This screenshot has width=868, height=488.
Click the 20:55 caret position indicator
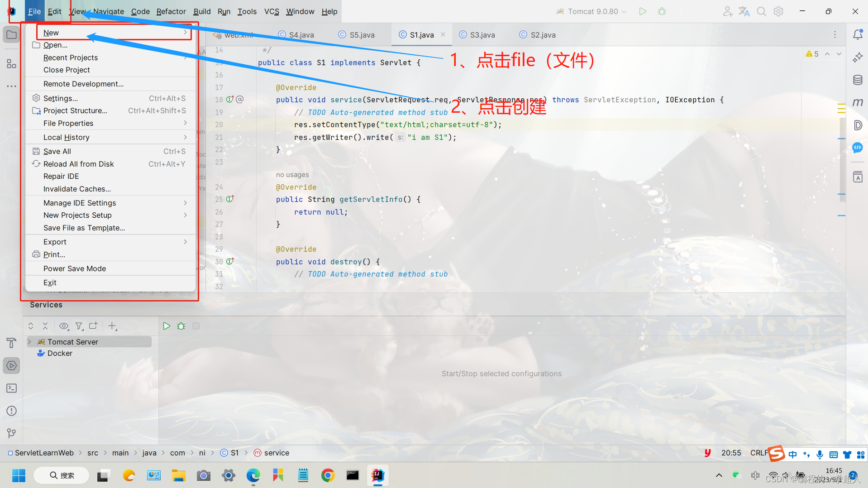pos(731,453)
